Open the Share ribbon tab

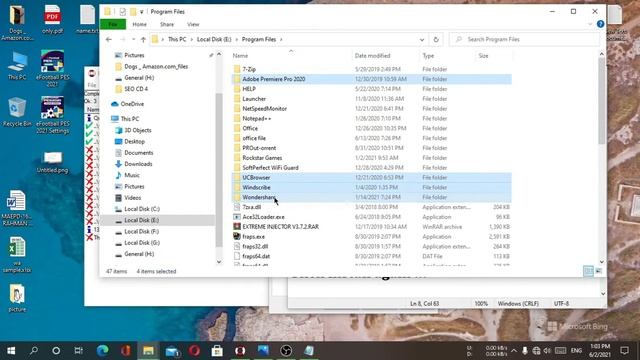pyautogui.click(x=167, y=24)
